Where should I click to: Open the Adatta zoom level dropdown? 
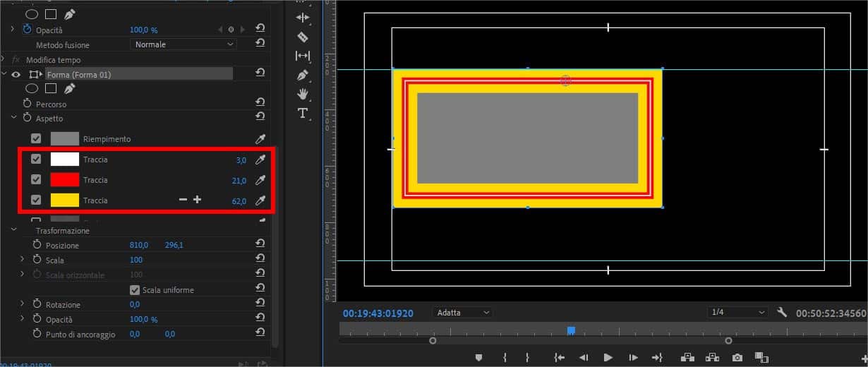[x=463, y=312]
